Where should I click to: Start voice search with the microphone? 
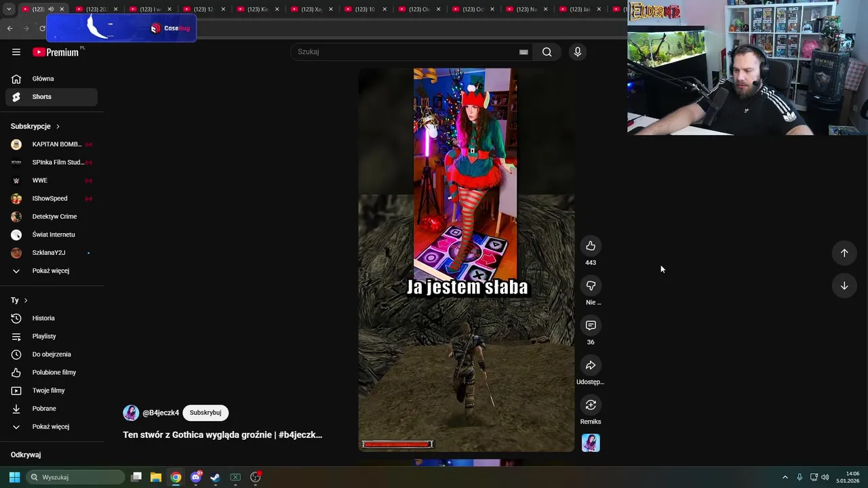click(x=578, y=52)
